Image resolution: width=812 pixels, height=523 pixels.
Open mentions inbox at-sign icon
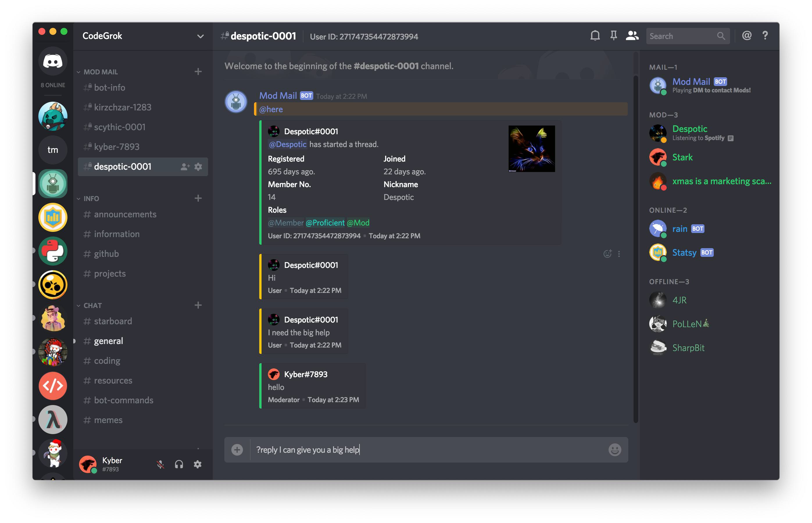pos(746,36)
